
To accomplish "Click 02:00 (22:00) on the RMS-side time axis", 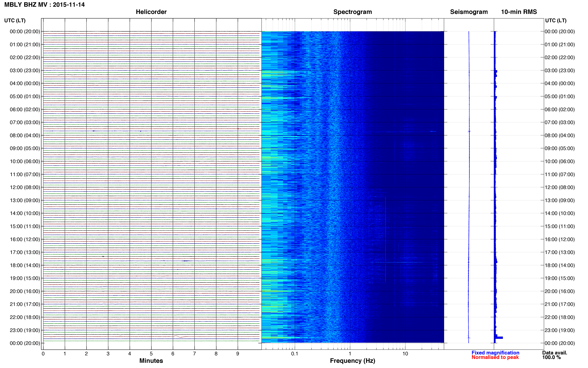I will (x=560, y=57).
